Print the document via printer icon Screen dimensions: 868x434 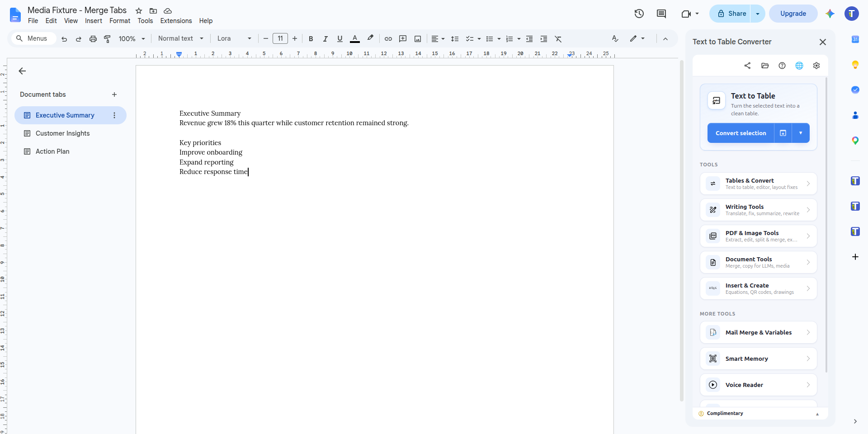pyautogui.click(x=93, y=39)
